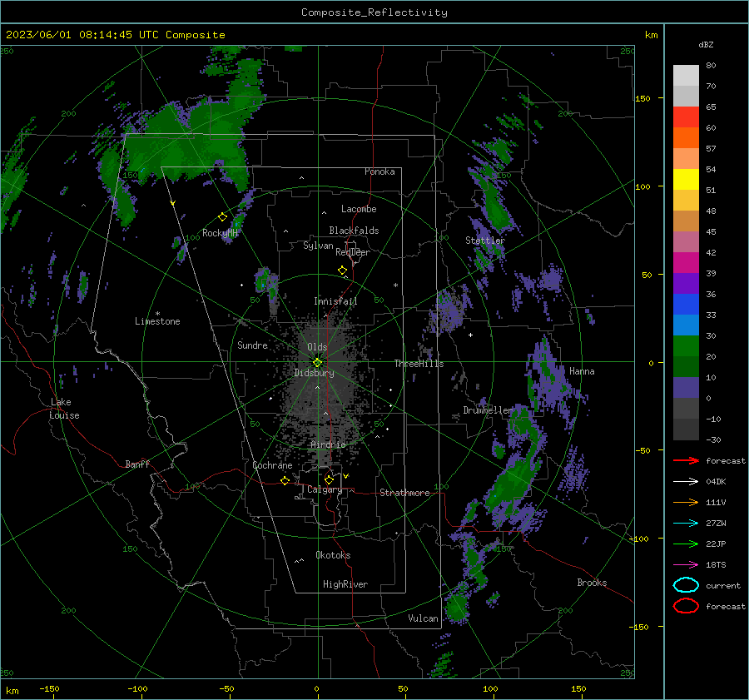Click the Hanna city label
Image resolution: width=749 pixels, height=700 pixels.
[582, 371]
